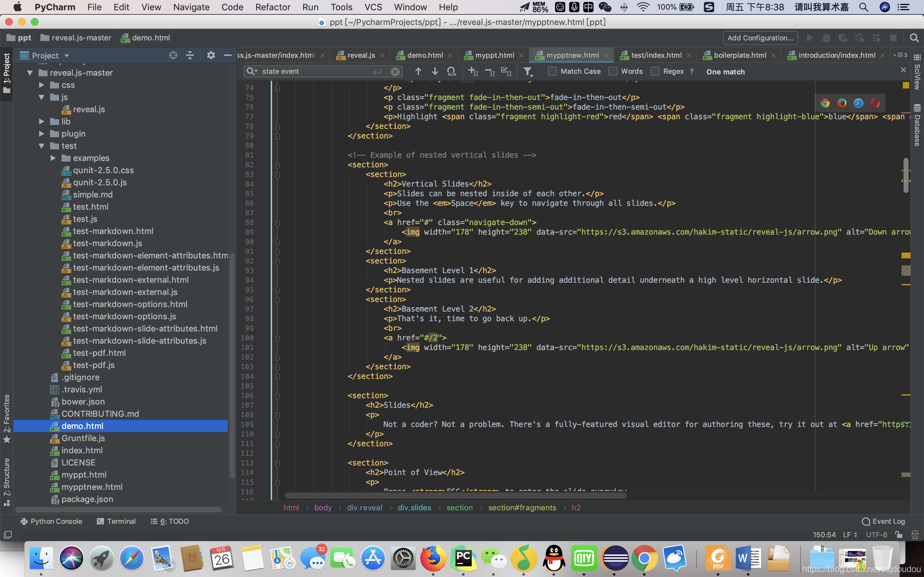Screen dimensions: 924x577
Task: Click the Add Configuration button
Action: click(x=760, y=38)
